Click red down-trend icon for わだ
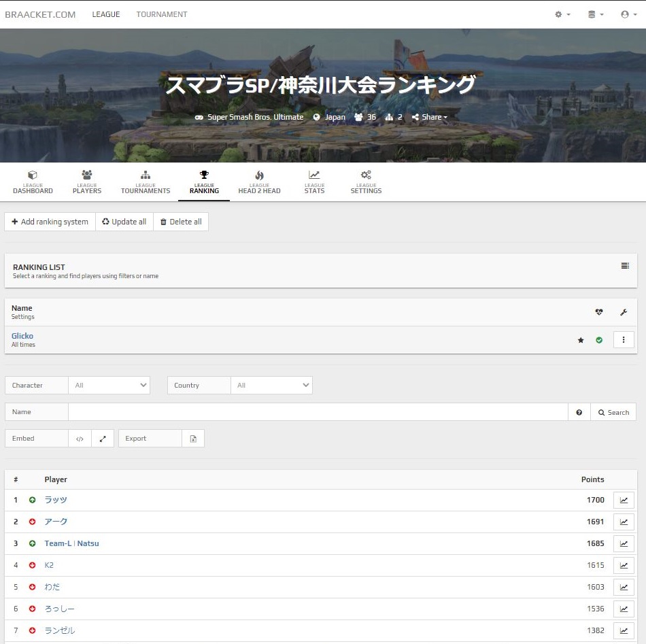 pyautogui.click(x=32, y=587)
